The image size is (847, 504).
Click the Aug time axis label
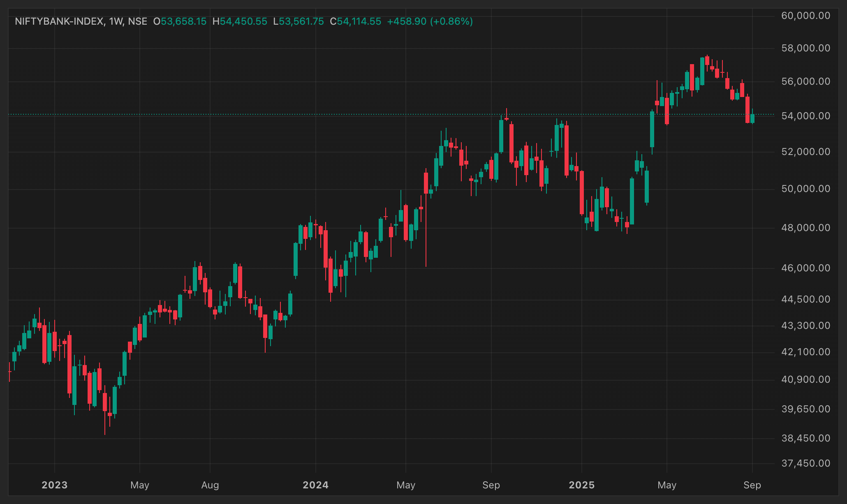[x=210, y=485]
